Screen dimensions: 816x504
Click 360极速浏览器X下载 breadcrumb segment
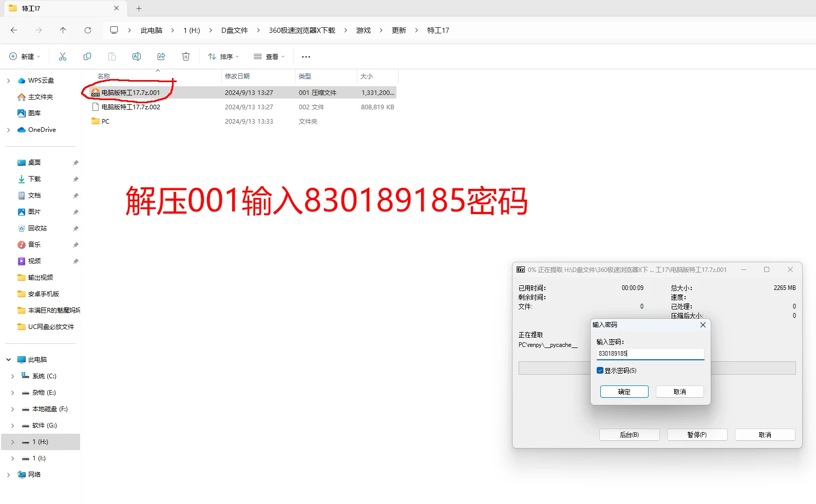(x=302, y=30)
